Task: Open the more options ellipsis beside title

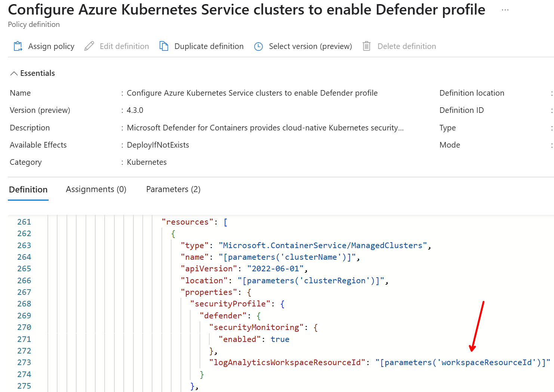Action: 505,10
